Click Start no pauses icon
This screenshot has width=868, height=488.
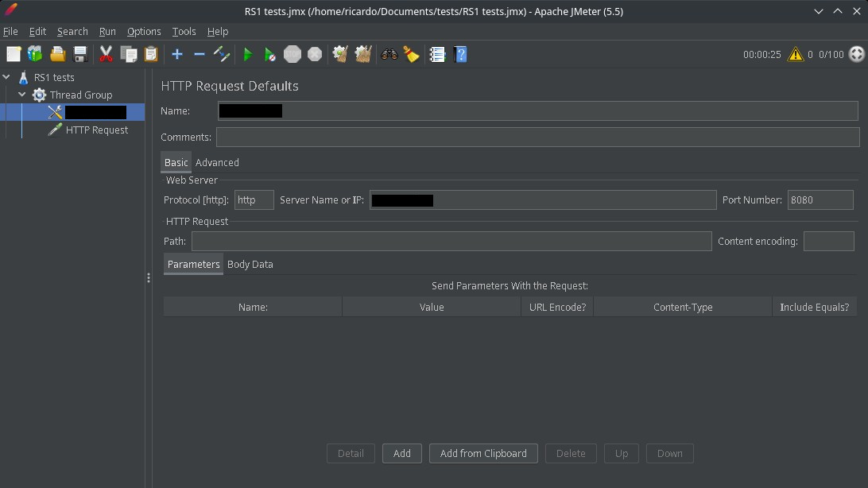click(270, 54)
